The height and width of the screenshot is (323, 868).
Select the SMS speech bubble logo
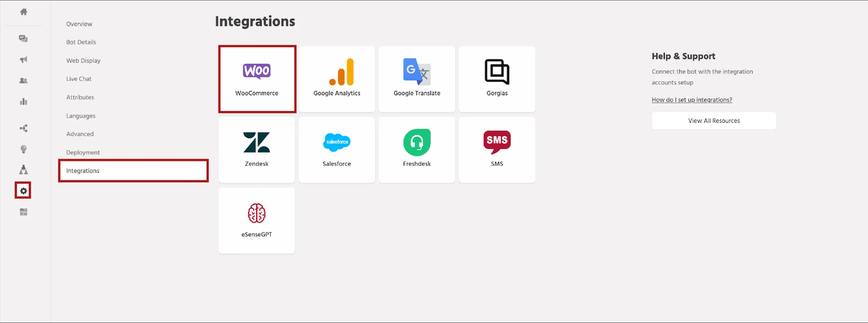point(497,142)
